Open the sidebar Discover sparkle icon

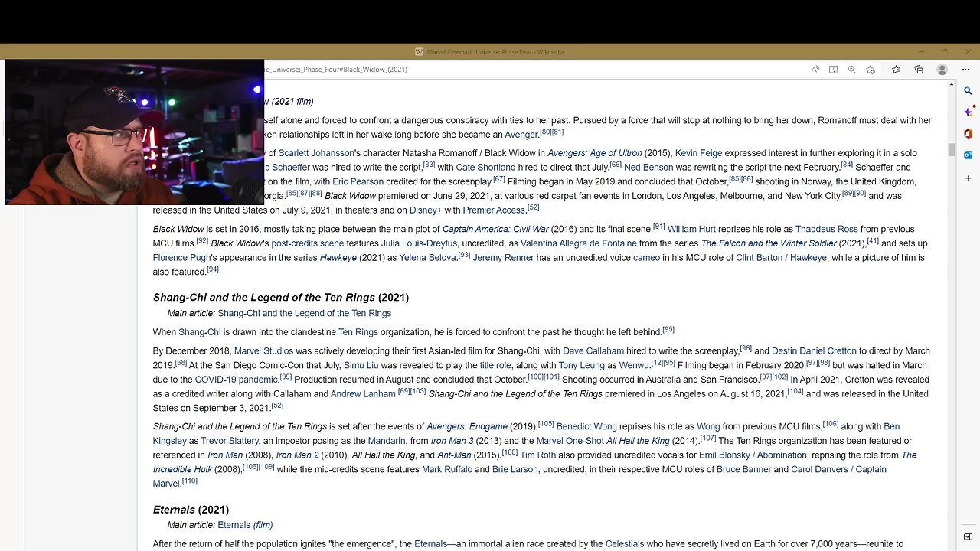click(968, 112)
